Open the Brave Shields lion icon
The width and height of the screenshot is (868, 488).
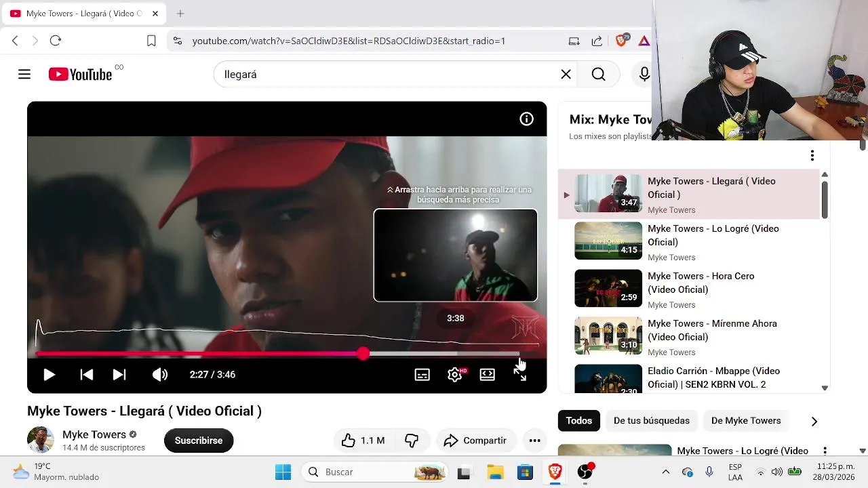click(621, 41)
